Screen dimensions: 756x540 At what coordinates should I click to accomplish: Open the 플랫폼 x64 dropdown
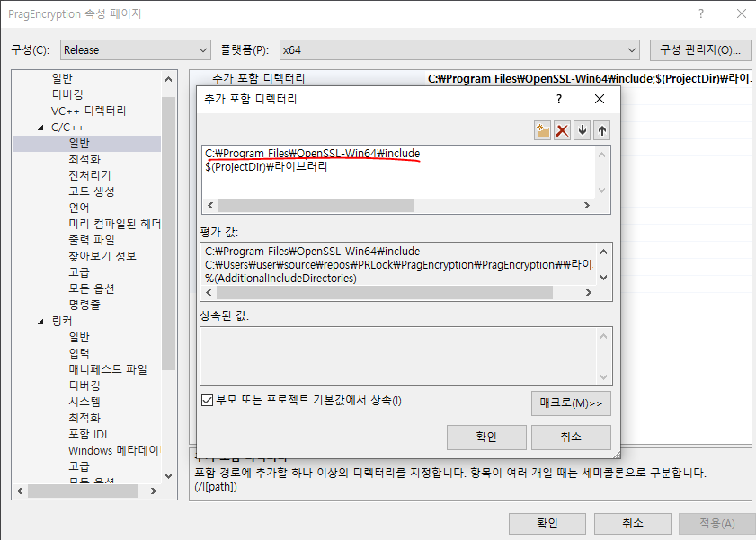click(x=459, y=50)
